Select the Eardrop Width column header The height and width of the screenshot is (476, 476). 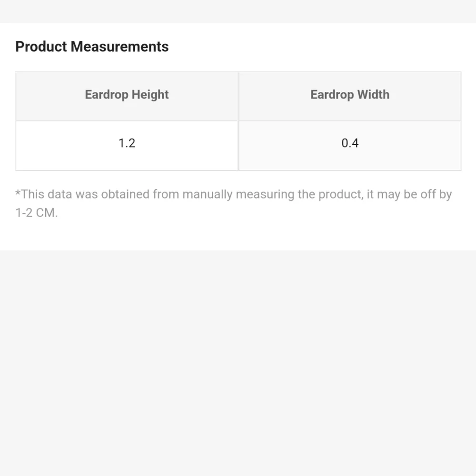[x=350, y=95]
